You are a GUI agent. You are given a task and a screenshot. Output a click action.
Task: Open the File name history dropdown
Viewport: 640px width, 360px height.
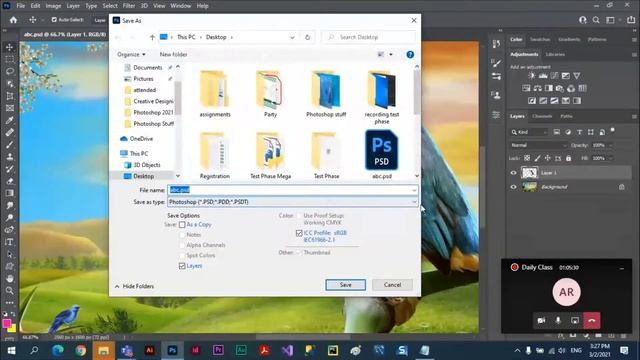(414, 190)
